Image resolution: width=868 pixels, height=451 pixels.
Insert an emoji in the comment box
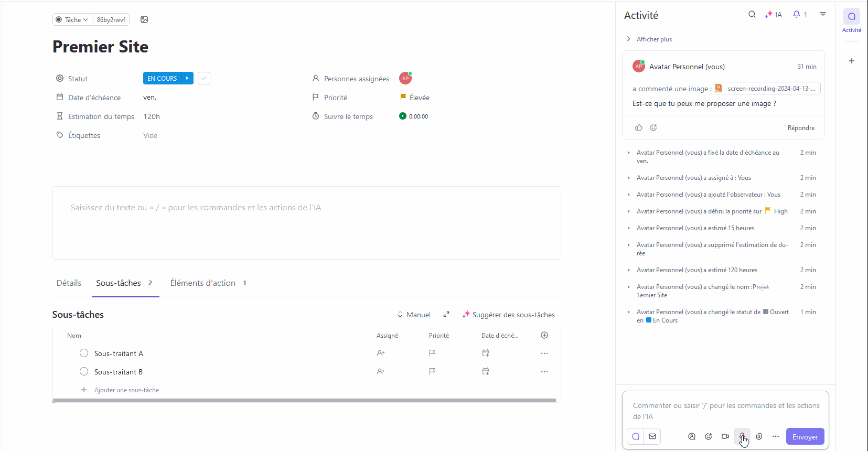click(709, 436)
